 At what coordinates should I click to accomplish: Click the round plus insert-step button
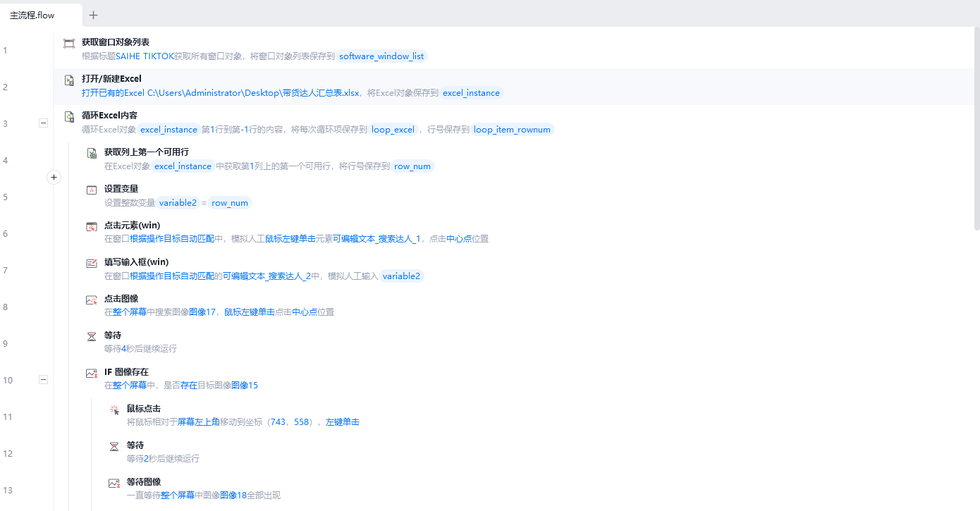(x=54, y=178)
